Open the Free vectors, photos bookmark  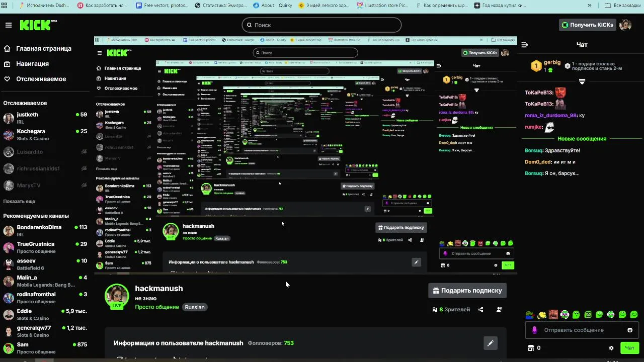pos(162,6)
